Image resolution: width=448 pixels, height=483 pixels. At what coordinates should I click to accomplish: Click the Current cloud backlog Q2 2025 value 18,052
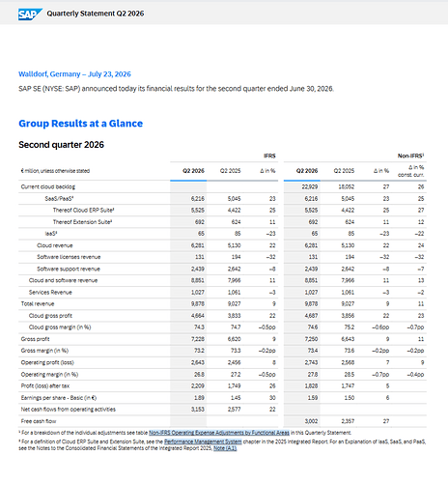[x=347, y=186]
